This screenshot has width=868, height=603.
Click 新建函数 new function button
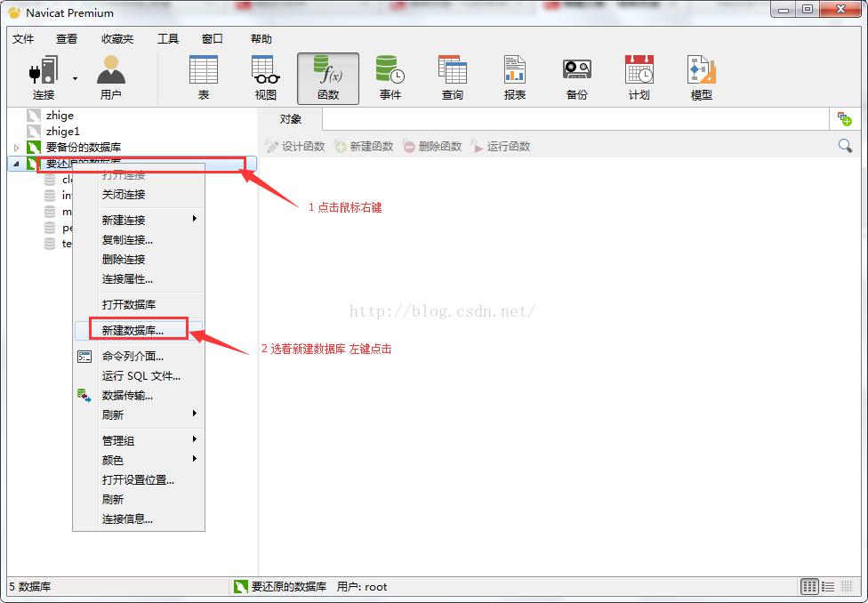[364, 146]
